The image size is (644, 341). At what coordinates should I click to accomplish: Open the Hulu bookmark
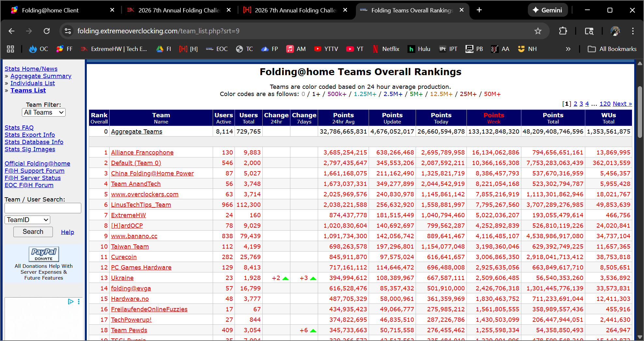419,49
